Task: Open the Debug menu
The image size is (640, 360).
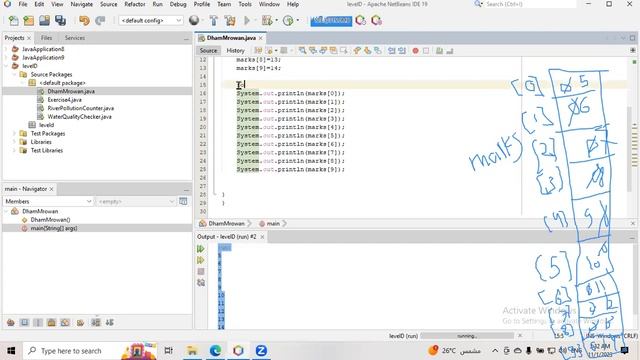Action: [x=178, y=4]
